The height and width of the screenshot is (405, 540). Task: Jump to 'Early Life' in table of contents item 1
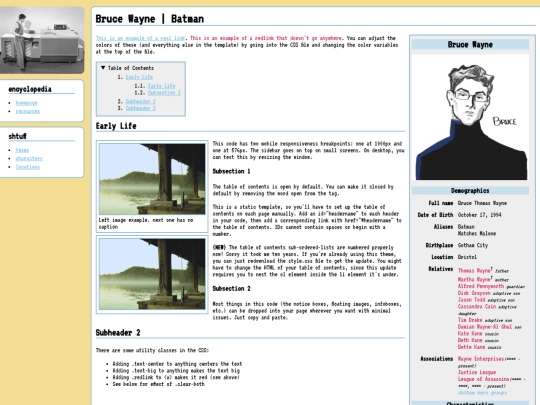[x=139, y=77]
